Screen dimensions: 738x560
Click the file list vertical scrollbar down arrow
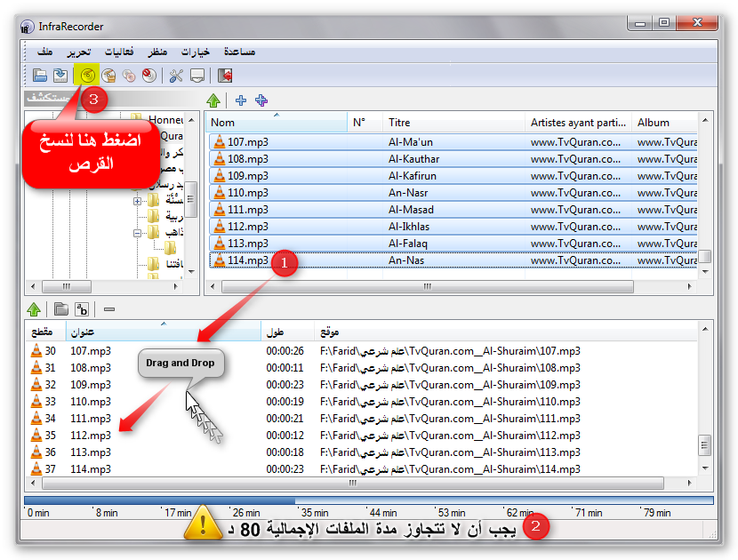[x=704, y=271]
